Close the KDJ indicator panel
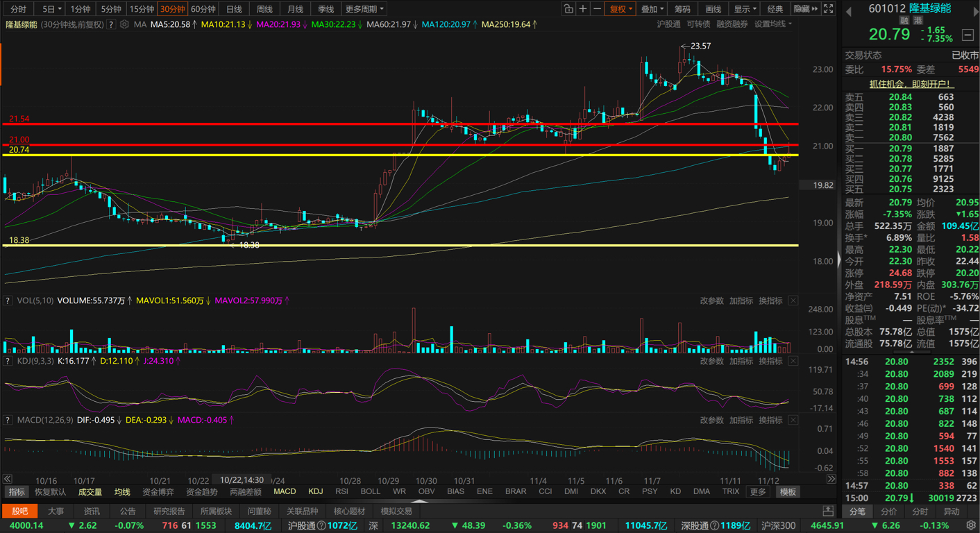This screenshot has height=533, width=980. point(793,361)
